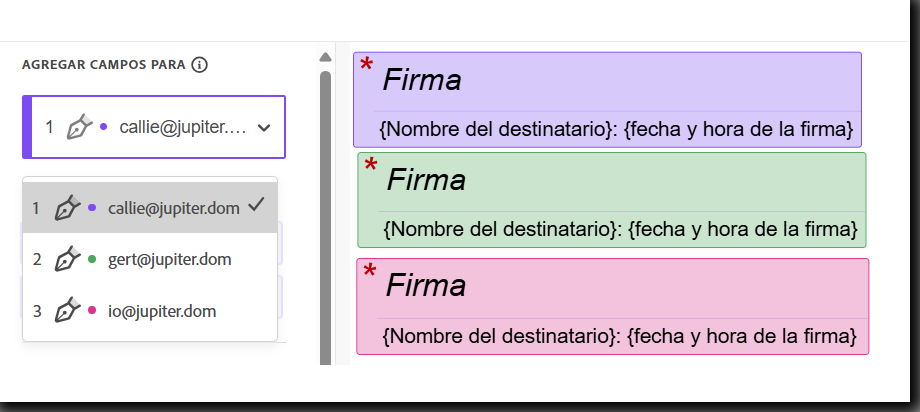Click the pen icon in the recipient selector box
The width and height of the screenshot is (920, 412).
coord(79,127)
